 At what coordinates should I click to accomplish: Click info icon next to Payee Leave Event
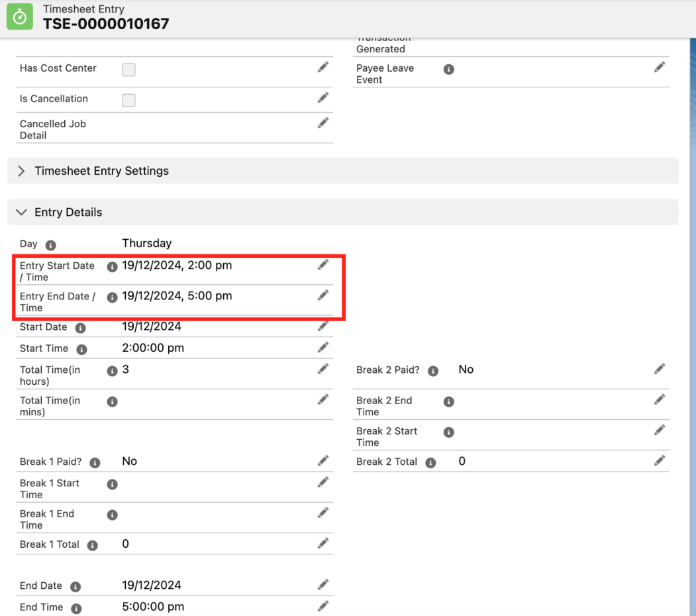(448, 69)
